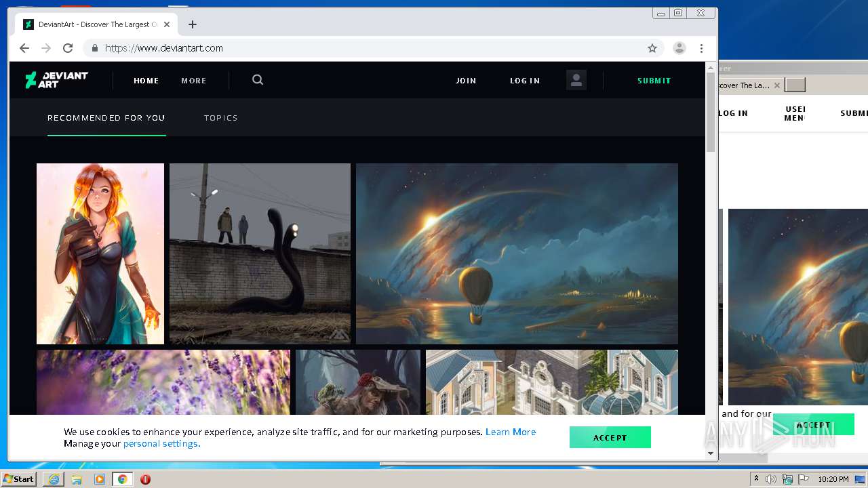Click LOG IN in the background window

pos(733,113)
